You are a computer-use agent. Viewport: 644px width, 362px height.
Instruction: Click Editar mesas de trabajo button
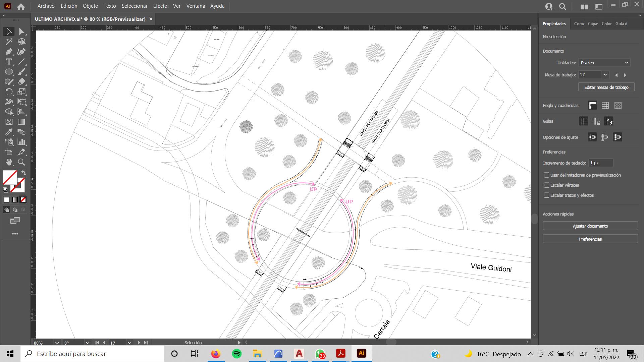(606, 87)
